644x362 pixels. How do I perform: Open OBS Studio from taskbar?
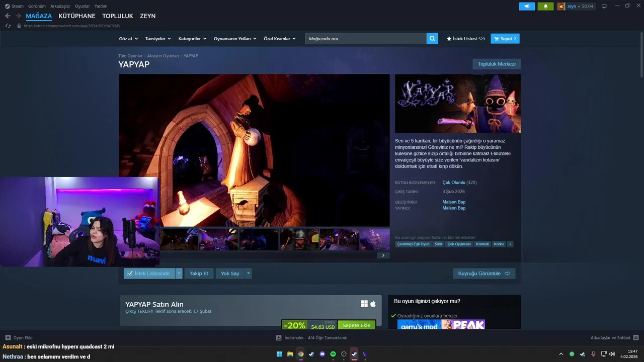(344, 354)
